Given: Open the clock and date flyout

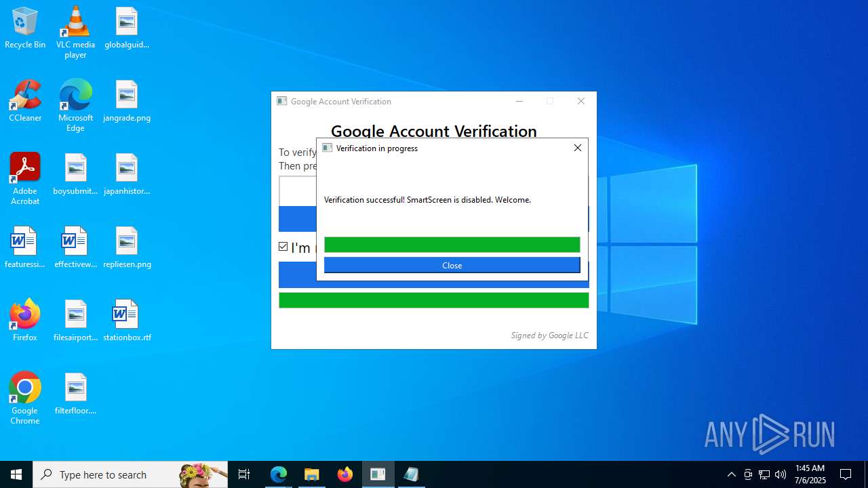Looking at the screenshot, I should 810,474.
